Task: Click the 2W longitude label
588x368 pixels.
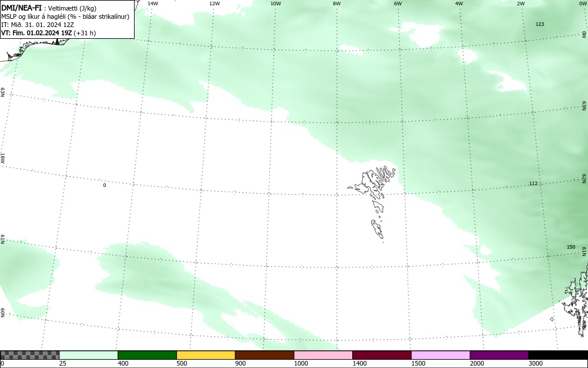Action: [520, 4]
